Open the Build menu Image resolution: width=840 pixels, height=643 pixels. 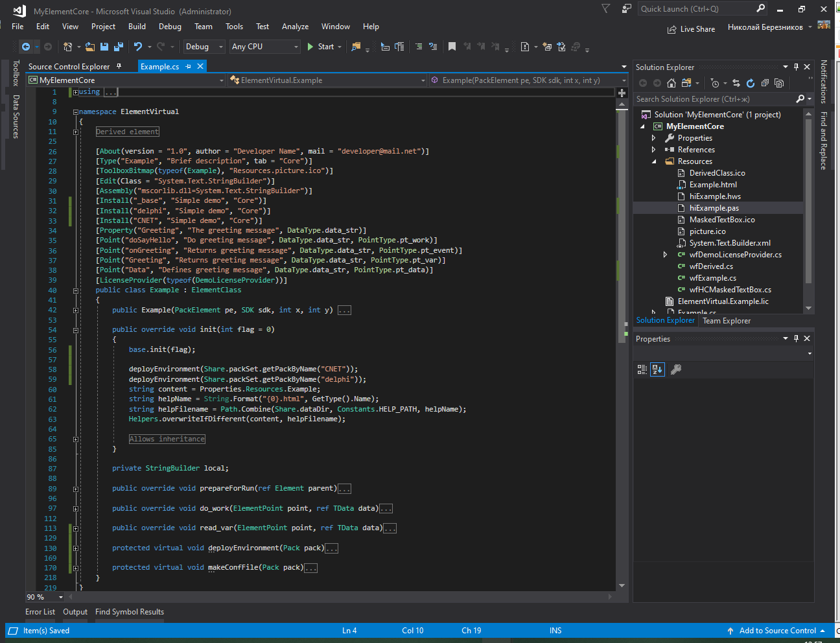pos(137,27)
